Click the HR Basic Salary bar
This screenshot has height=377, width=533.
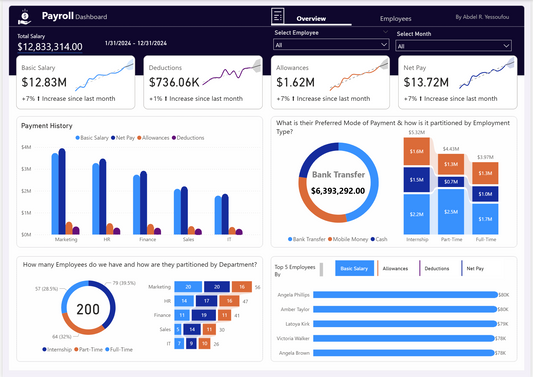coord(96,199)
